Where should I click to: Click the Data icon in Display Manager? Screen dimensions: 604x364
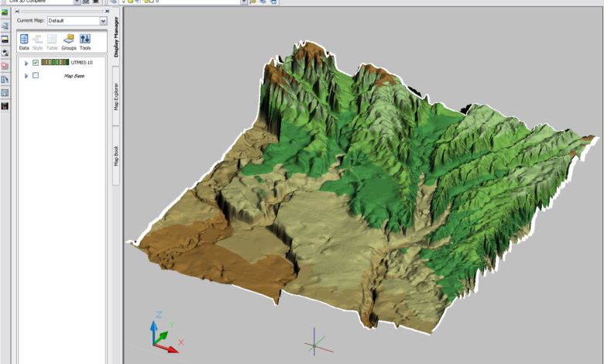[24, 42]
